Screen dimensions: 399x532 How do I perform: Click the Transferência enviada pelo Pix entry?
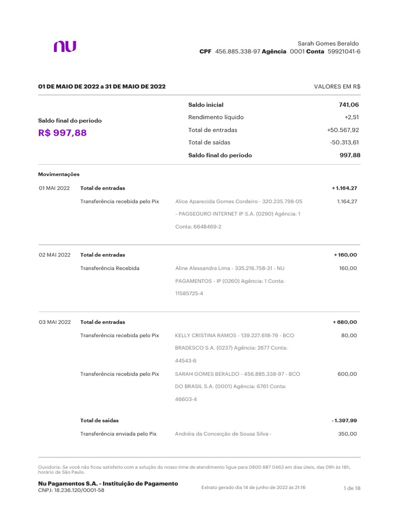pyautogui.click(x=118, y=434)
